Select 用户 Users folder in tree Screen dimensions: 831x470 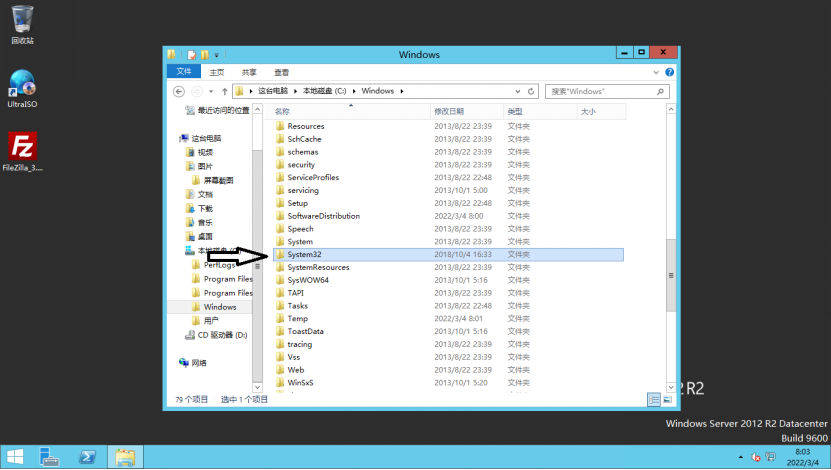(205, 321)
